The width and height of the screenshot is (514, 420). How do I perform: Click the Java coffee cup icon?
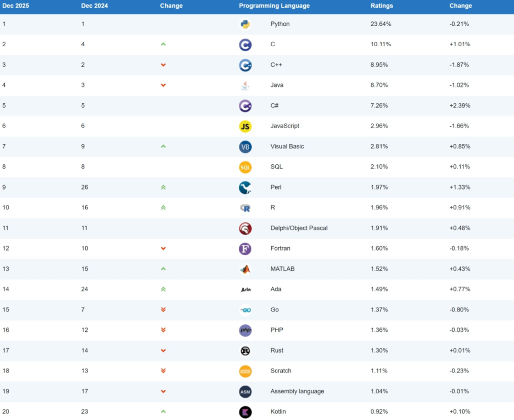point(245,86)
